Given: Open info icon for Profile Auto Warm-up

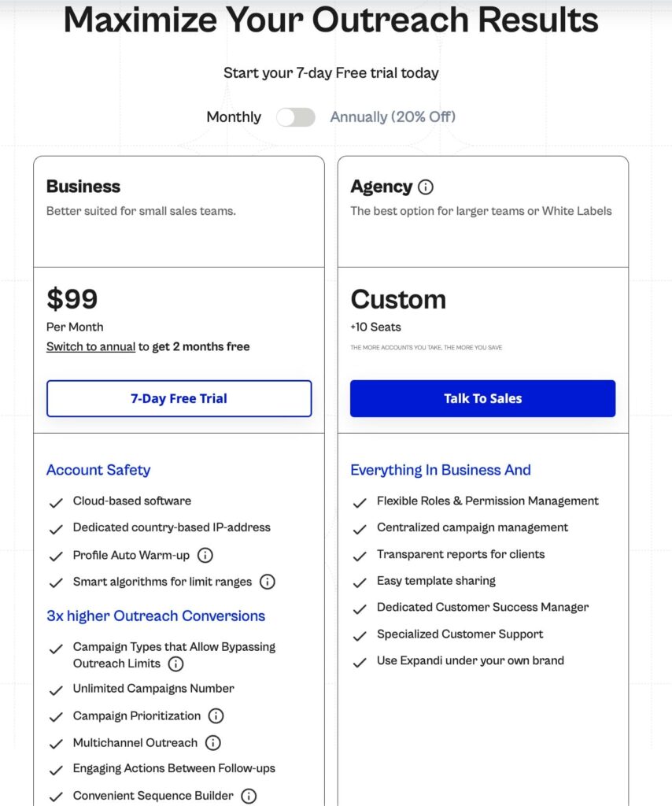Looking at the screenshot, I should pyautogui.click(x=205, y=555).
